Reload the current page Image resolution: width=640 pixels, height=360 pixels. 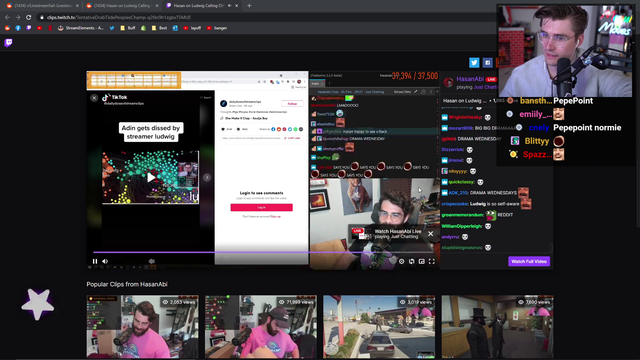(28, 18)
